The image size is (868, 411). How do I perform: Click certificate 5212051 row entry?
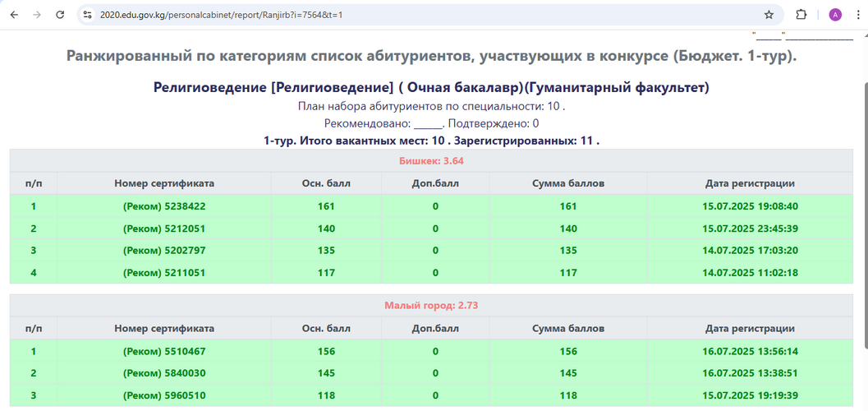point(164,229)
